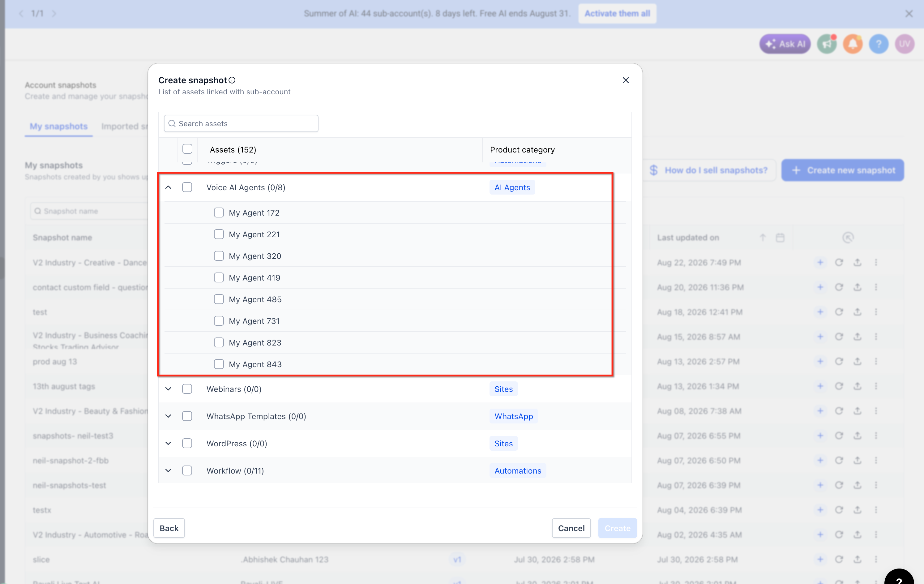Select the My Agent 823 checkbox

[x=219, y=343]
